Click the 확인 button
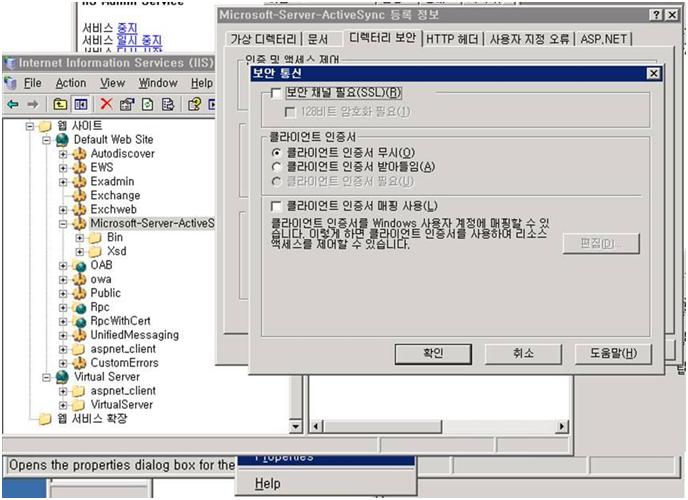688x500 pixels. tap(433, 354)
